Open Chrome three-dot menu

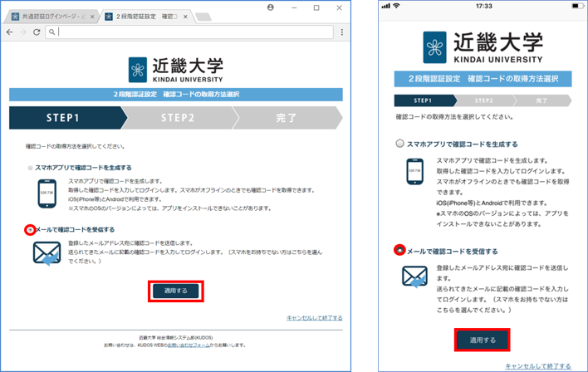341,32
